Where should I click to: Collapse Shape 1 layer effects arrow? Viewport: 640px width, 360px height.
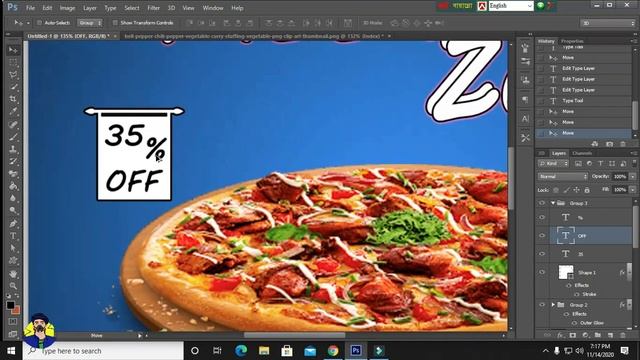click(629, 272)
